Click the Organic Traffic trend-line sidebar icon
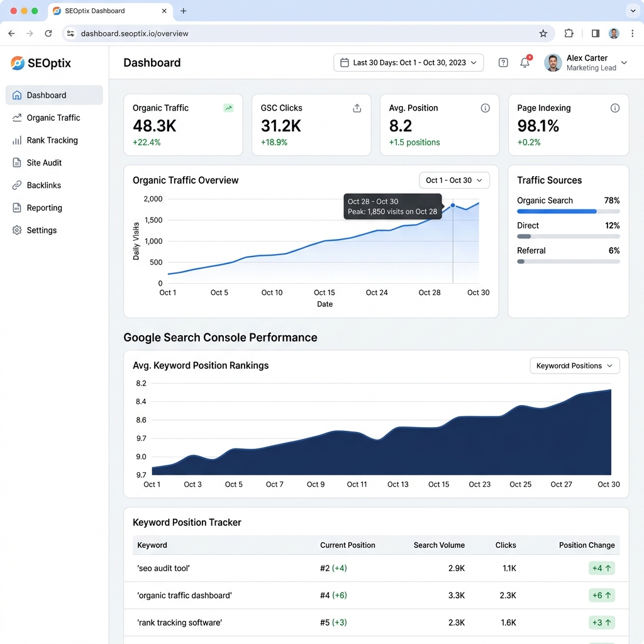Screen dimensions: 644x644 pyautogui.click(x=17, y=118)
